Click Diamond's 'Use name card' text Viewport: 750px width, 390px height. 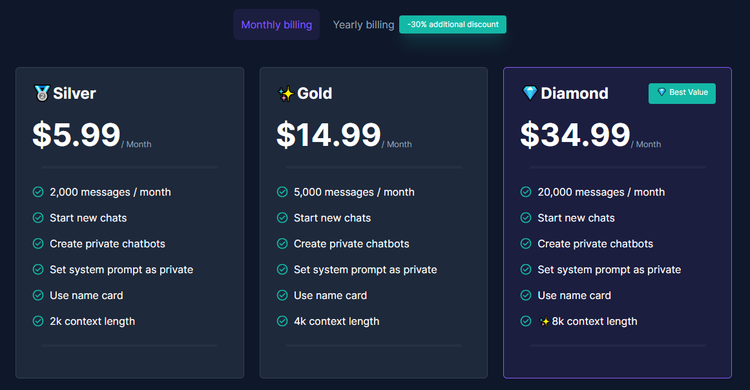point(574,295)
